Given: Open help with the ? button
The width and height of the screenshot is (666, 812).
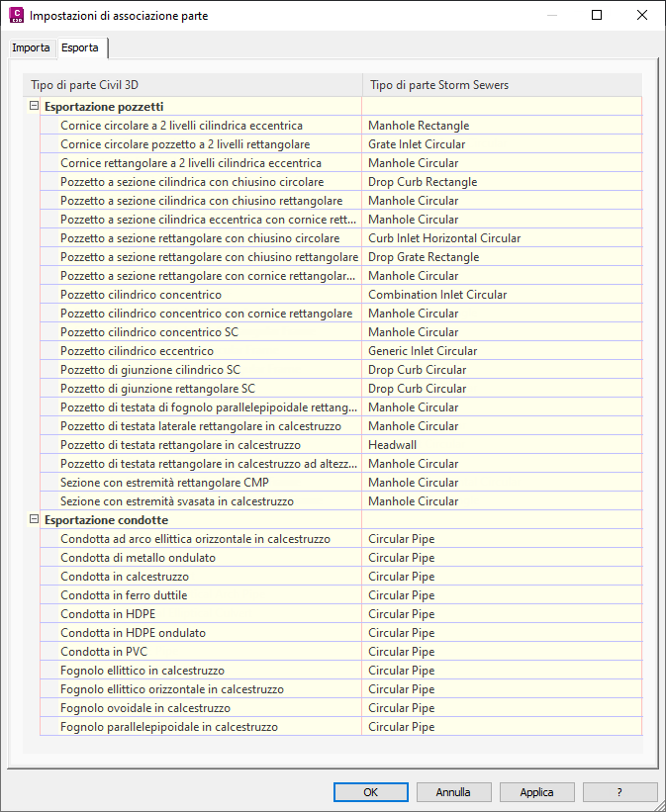Looking at the screenshot, I should coord(619,792).
